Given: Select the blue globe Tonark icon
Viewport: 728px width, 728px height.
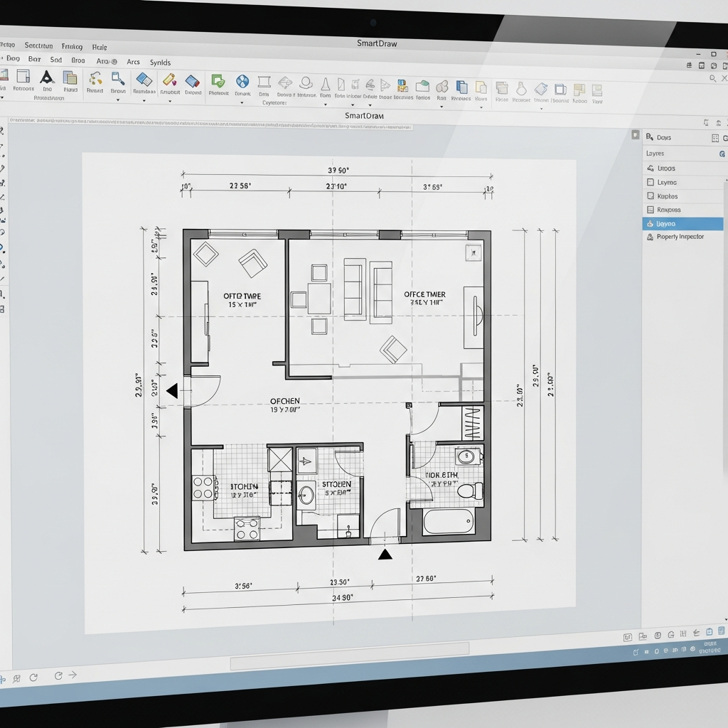Looking at the screenshot, I should [x=242, y=81].
